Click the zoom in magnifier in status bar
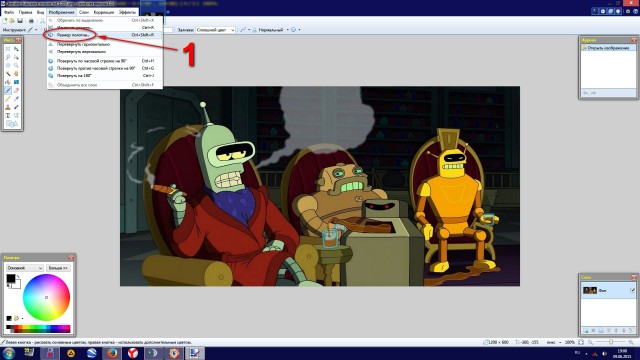 pos(631,342)
